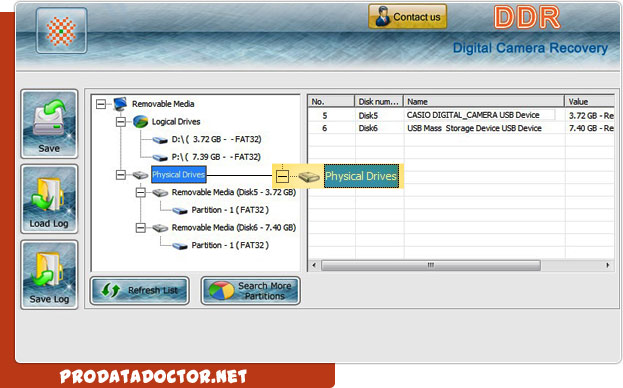This screenshot has width=623, height=388.
Task: Collapse Removable Media Disk5 node
Action: pyautogui.click(x=141, y=192)
